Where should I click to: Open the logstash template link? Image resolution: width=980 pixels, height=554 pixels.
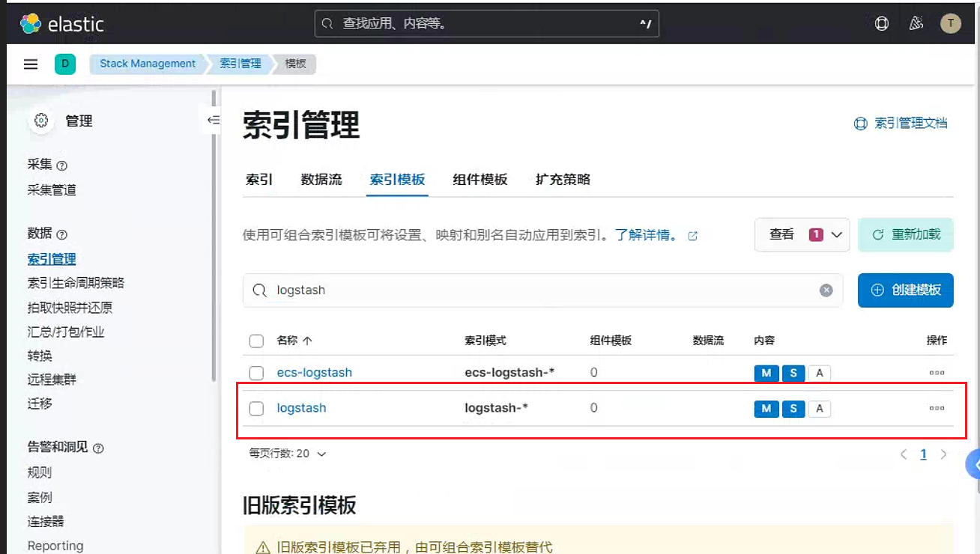tap(301, 409)
